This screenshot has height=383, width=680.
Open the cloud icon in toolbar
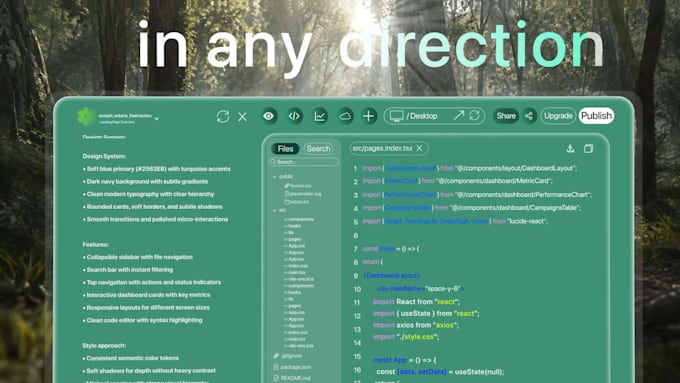[x=345, y=116]
